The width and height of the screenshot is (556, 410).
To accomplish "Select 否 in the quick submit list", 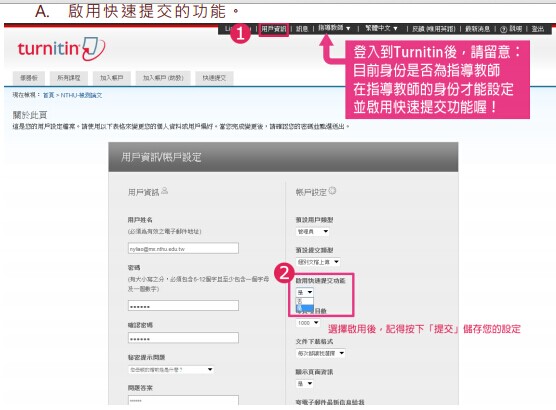I will tap(305, 301).
